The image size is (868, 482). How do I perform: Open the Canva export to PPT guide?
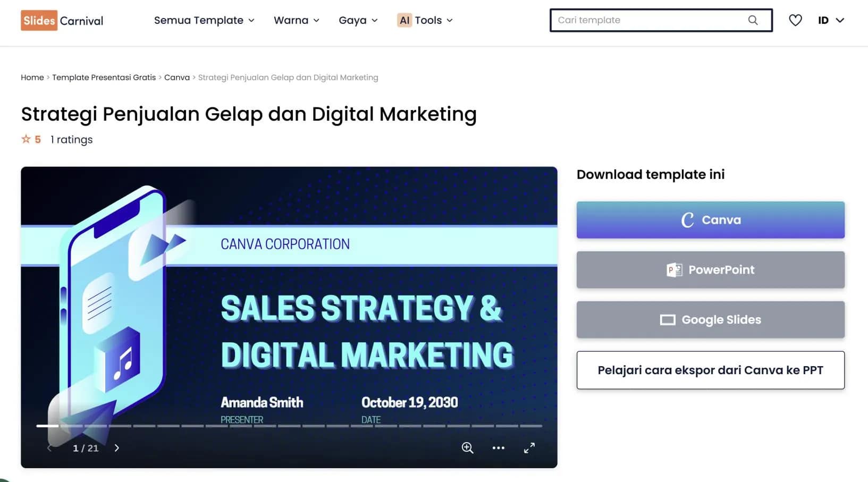[x=710, y=370]
